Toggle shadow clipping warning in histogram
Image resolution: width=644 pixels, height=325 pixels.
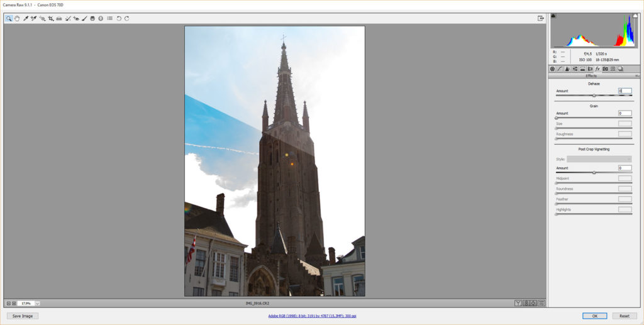click(553, 16)
